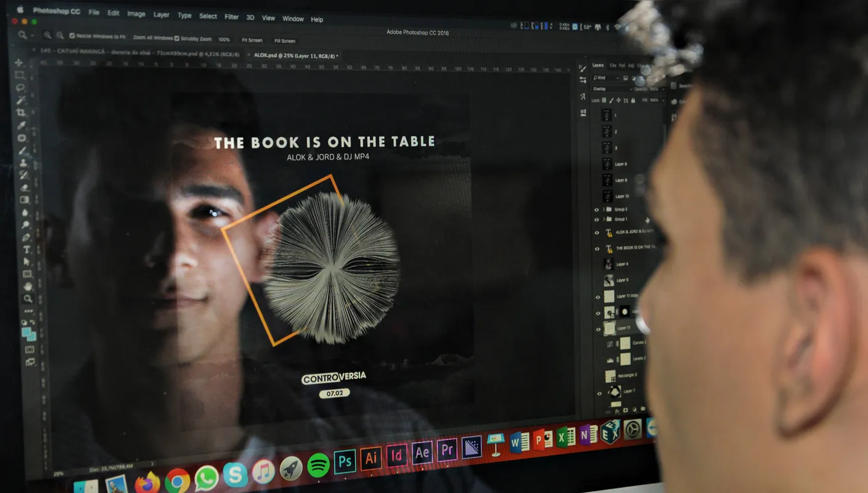Open the Filter menu
The width and height of the screenshot is (868, 493).
(x=232, y=17)
